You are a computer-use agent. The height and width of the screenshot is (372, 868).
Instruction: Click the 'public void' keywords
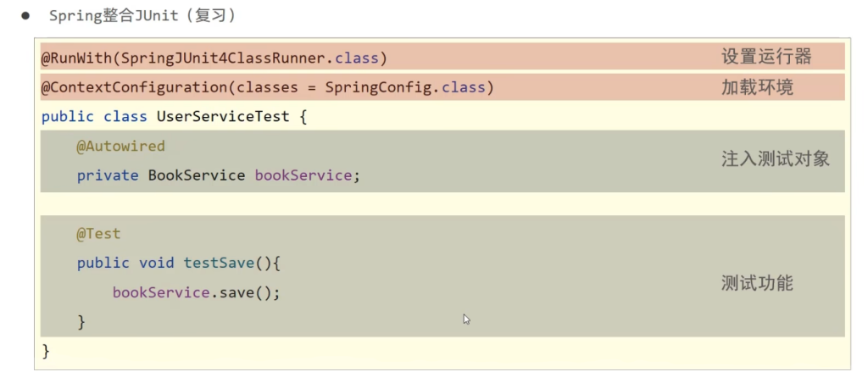[x=126, y=264]
